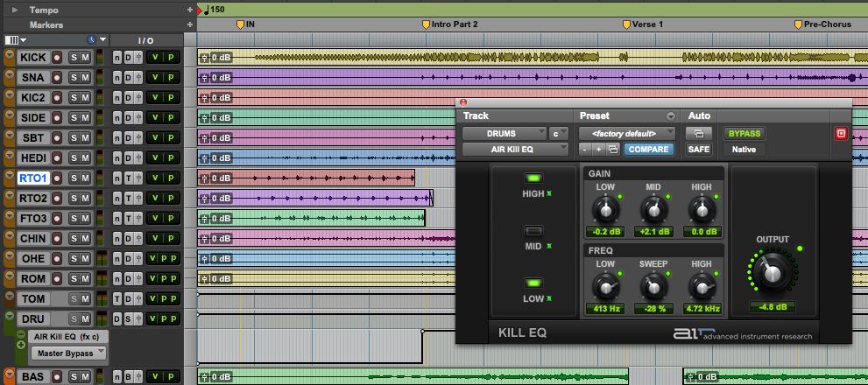Open the AIR Kill EQ plugin selector
This screenshot has height=385, width=868.
point(515,149)
